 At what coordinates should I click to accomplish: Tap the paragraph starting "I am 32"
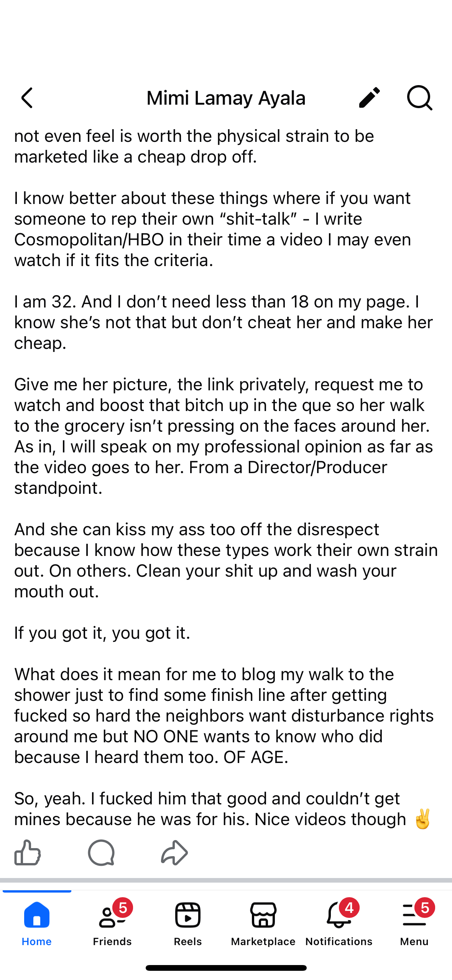coord(224,322)
